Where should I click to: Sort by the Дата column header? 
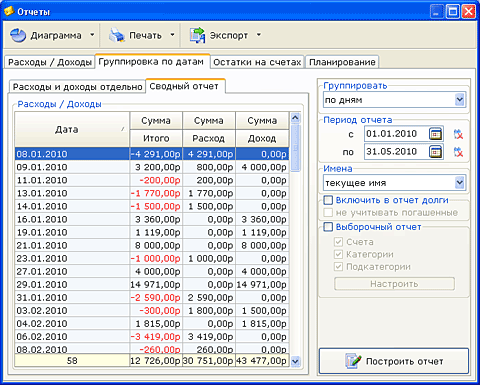(72, 129)
